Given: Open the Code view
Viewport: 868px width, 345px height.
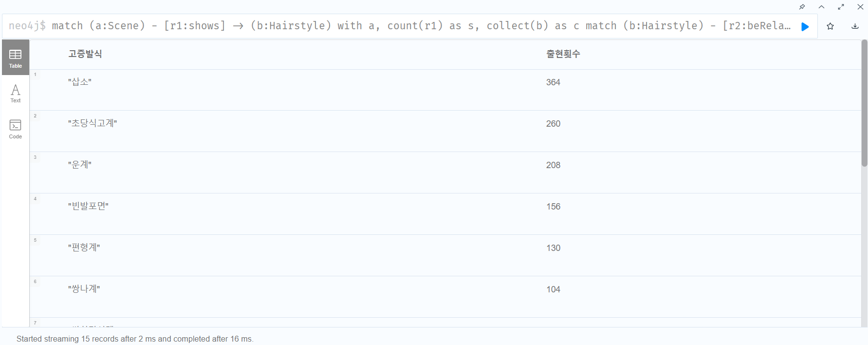Looking at the screenshot, I should pos(16,129).
